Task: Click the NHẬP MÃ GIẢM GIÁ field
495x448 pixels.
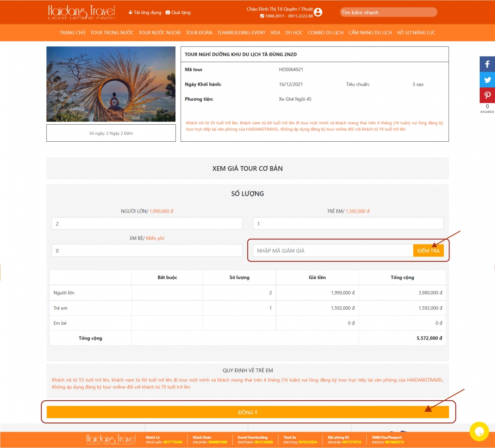Action: click(x=333, y=251)
